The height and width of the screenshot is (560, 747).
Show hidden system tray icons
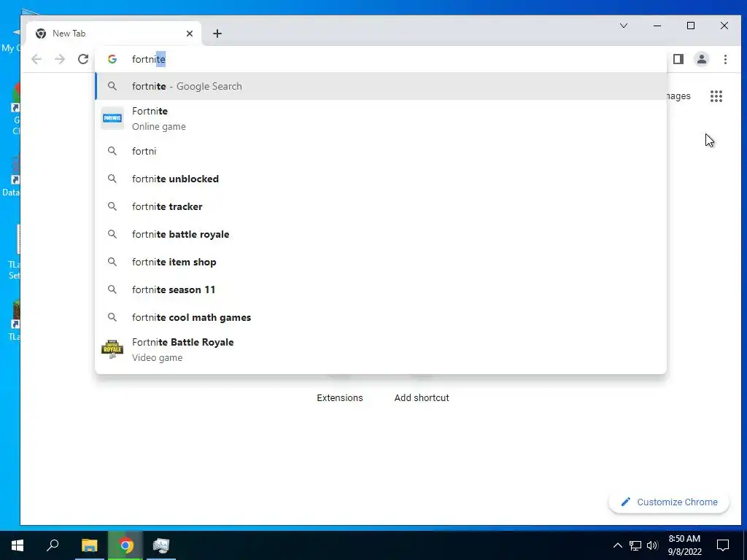(617, 545)
